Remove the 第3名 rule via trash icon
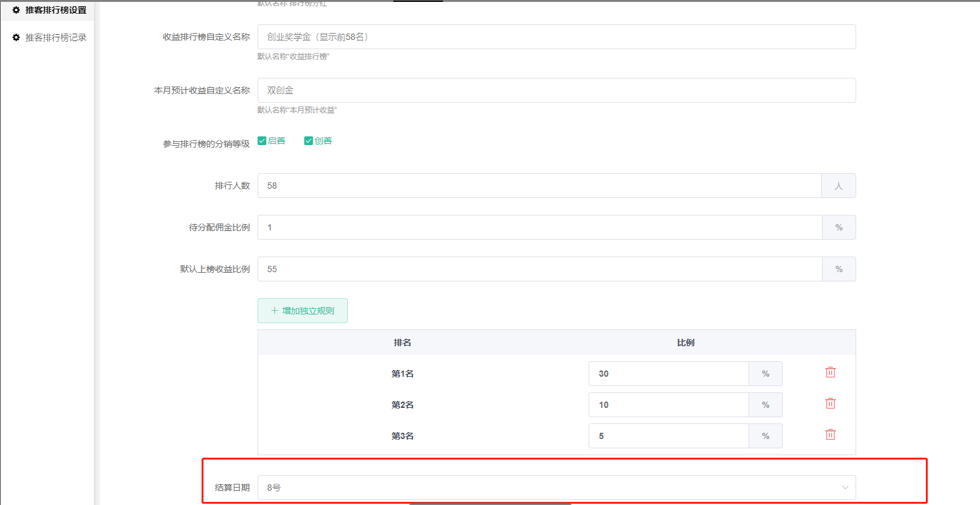 point(830,435)
